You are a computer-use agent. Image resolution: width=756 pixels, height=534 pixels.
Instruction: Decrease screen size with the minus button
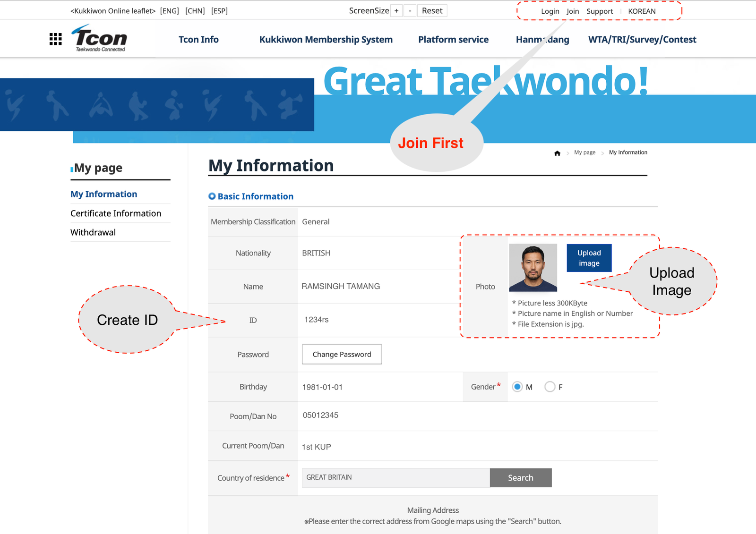[410, 11]
